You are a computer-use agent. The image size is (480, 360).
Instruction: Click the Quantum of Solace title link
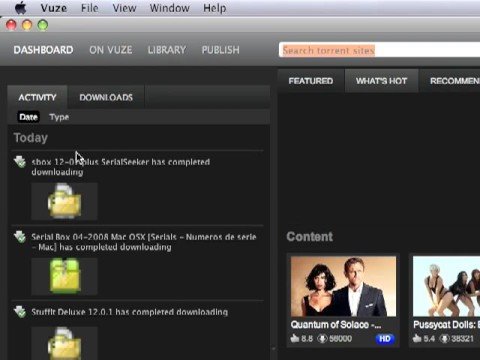[336, 325]
